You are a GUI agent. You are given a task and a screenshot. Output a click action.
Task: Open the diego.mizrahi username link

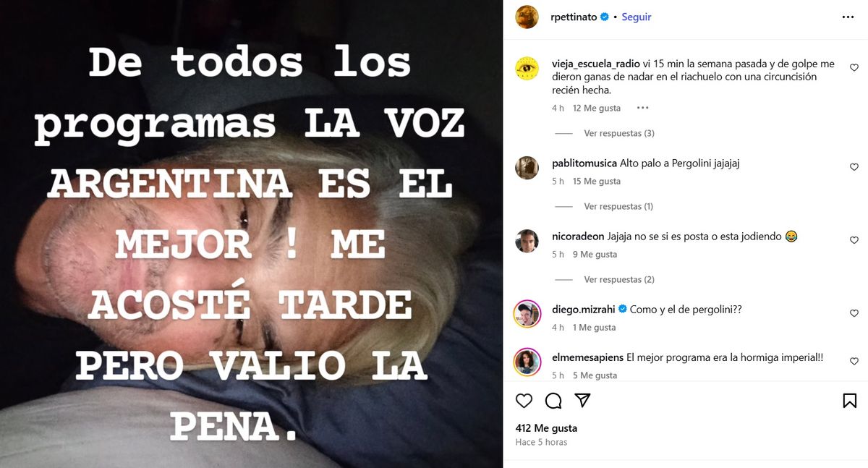(x=584, y=310)
